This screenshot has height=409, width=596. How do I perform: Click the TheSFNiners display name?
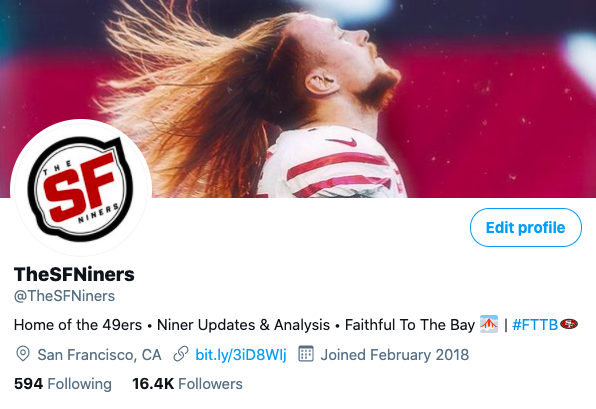point(74,274)
